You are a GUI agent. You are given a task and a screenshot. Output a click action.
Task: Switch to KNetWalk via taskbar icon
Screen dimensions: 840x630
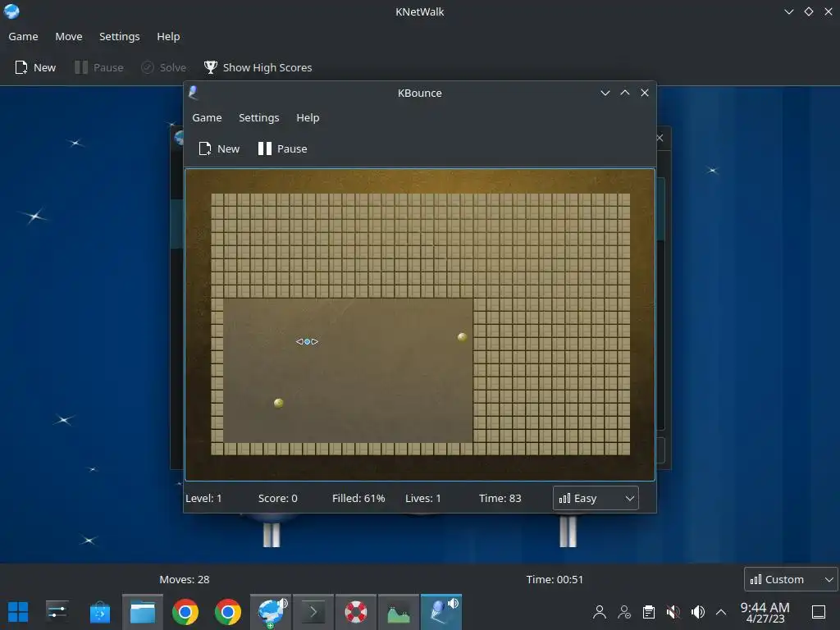(x=271, y=612)
